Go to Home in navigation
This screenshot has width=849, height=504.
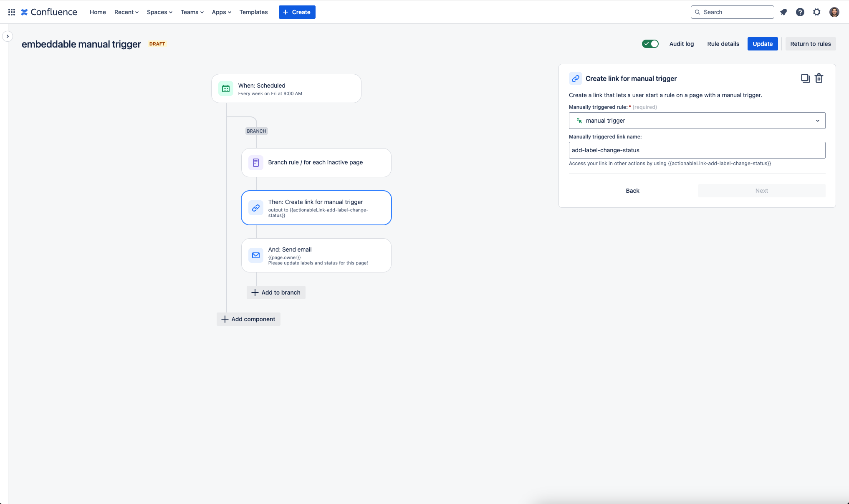[98, 12]
